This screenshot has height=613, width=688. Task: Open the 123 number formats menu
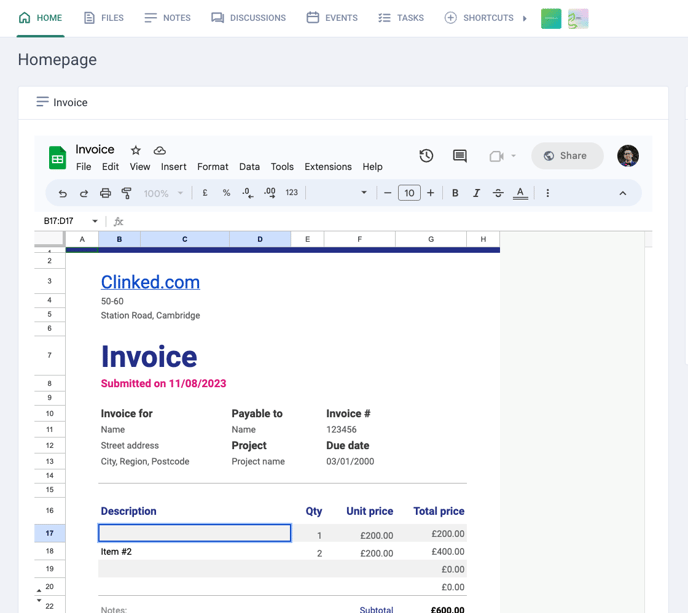click(292, 193)
